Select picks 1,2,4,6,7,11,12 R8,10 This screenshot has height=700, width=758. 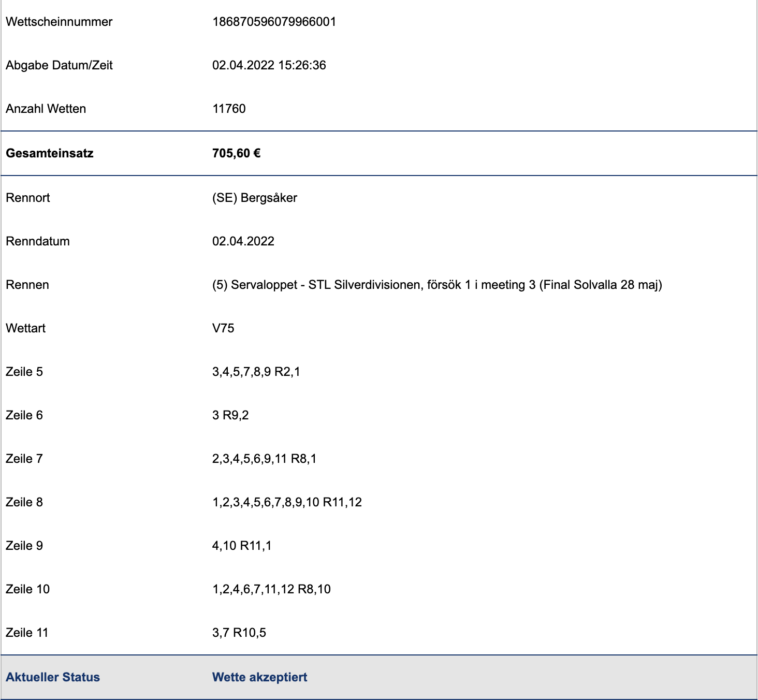272,589
